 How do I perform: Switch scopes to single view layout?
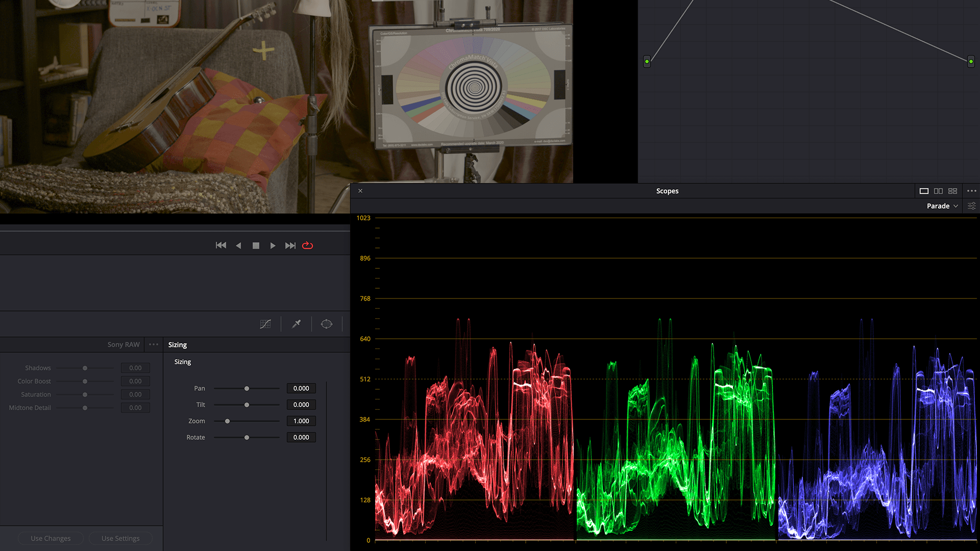(924, 191)
